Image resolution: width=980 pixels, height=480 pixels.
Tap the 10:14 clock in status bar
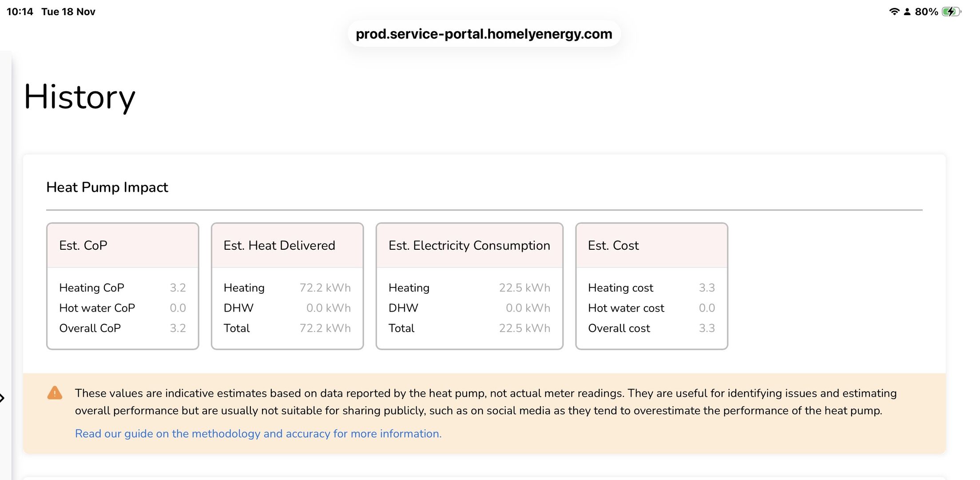(x=20, y=12)
